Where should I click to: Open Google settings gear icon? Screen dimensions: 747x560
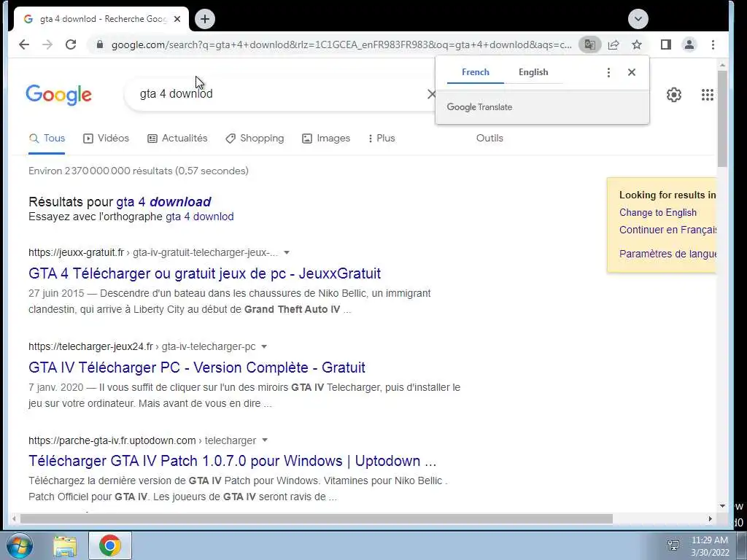pos(673,95)
